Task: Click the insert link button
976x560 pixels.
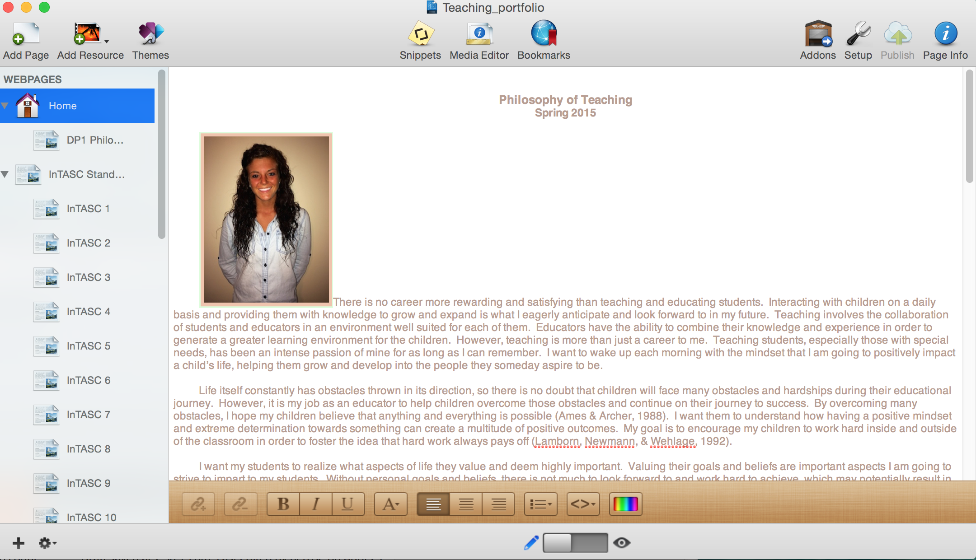Action: pos(198,504)
